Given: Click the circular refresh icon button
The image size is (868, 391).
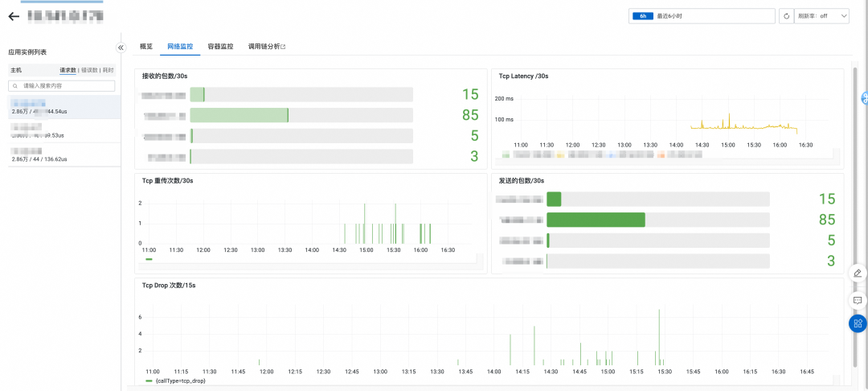Looking at the screenshot, I should click(786, 16).
